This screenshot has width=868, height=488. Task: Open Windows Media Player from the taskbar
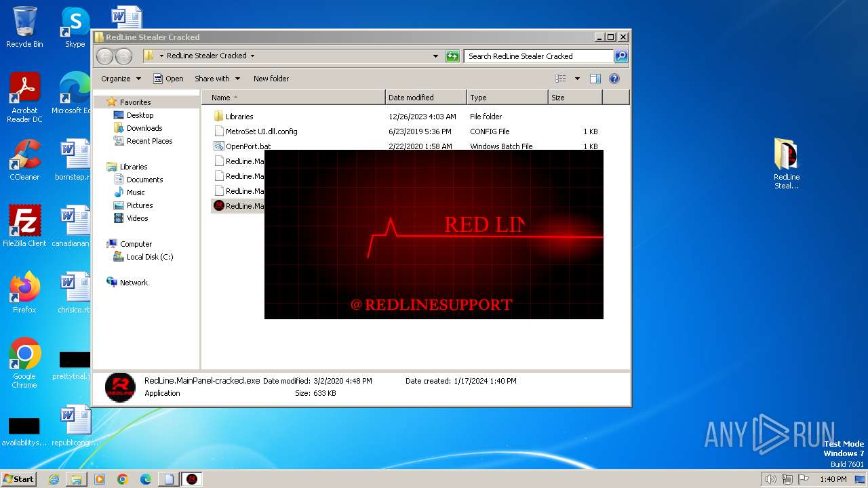point(100,479)
